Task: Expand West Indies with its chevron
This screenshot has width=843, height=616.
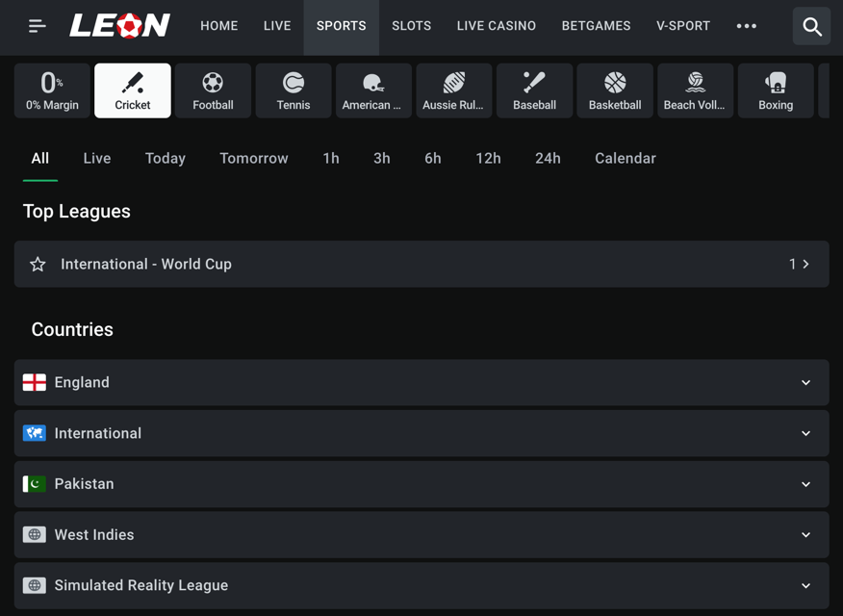Action: (x=805, y=535)
